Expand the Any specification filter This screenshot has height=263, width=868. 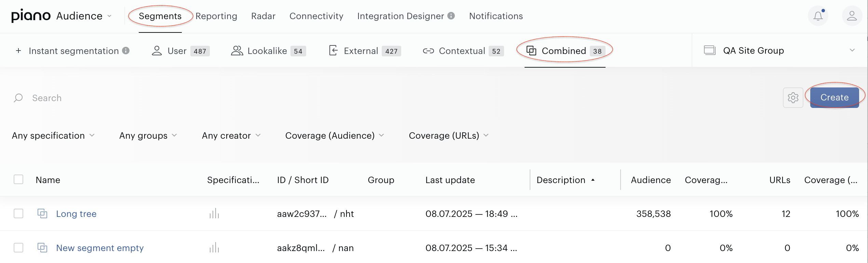tap(53, 136)
